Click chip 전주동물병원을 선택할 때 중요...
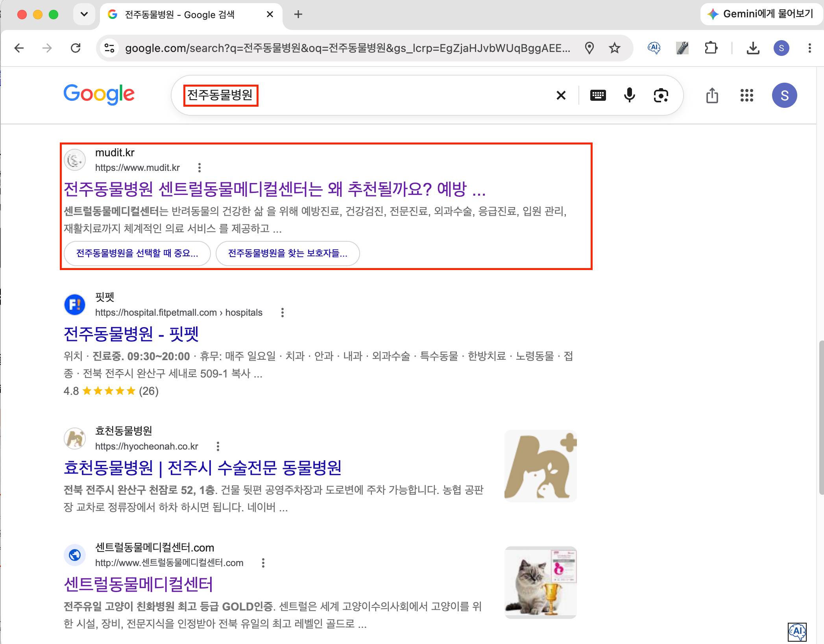 tap(137, 253)
